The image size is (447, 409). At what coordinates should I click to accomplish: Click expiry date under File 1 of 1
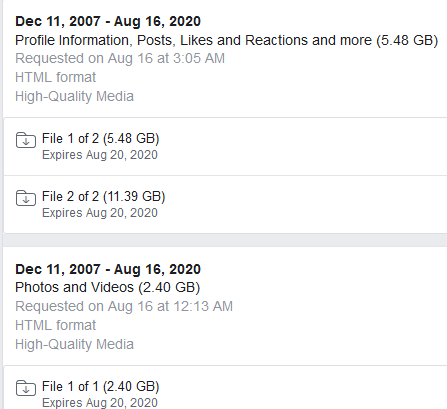(100, 403)
